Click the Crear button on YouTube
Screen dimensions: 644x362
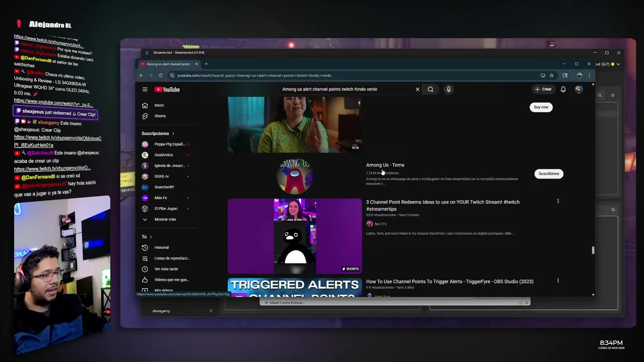(543, 89)
